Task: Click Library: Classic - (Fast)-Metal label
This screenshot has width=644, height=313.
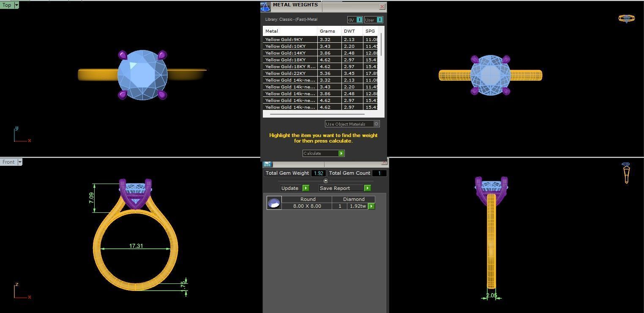Action: pos(291,19)
